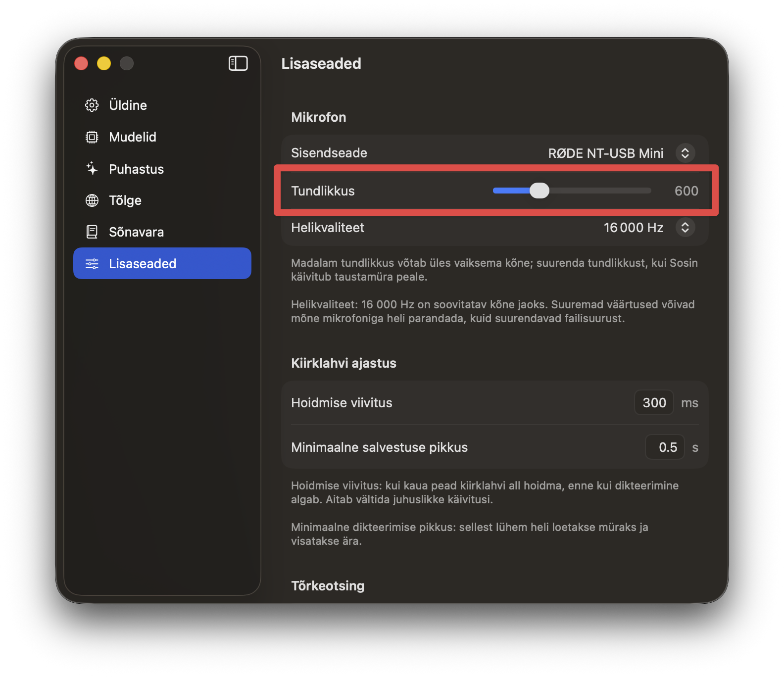Open the Mudelid settings tab
Screen dimensions: 784x677
(133, 137)
